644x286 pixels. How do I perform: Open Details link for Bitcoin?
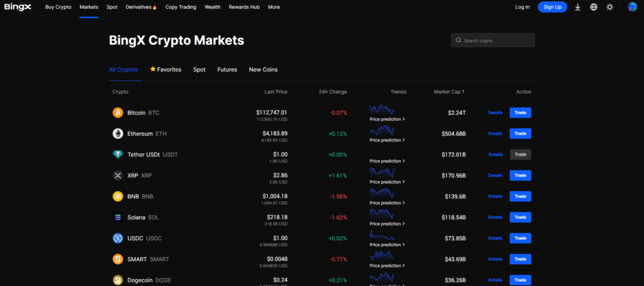click(x=496, y=113)
